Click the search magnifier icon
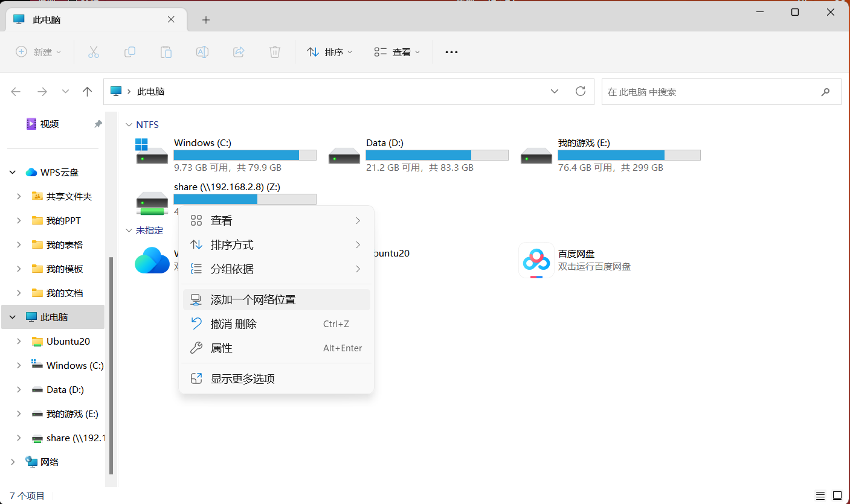 (825, 92)
